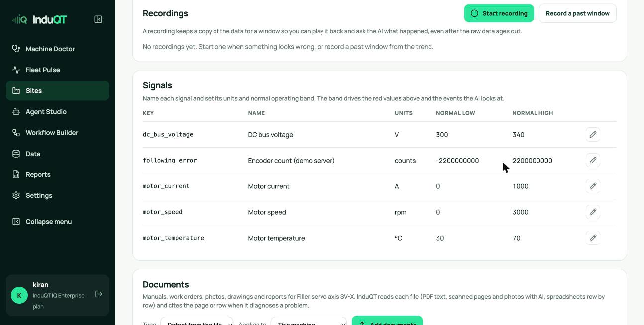The image size is (644, 325).
Task: Edit the motor_speed signal
Action: [593, 212]
